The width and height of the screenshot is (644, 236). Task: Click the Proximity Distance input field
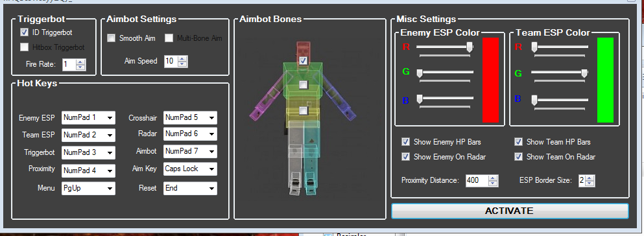coord(477,181)
